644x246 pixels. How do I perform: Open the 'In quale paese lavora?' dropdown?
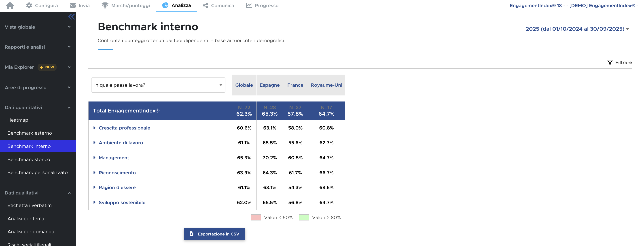(x=158, y=85)
